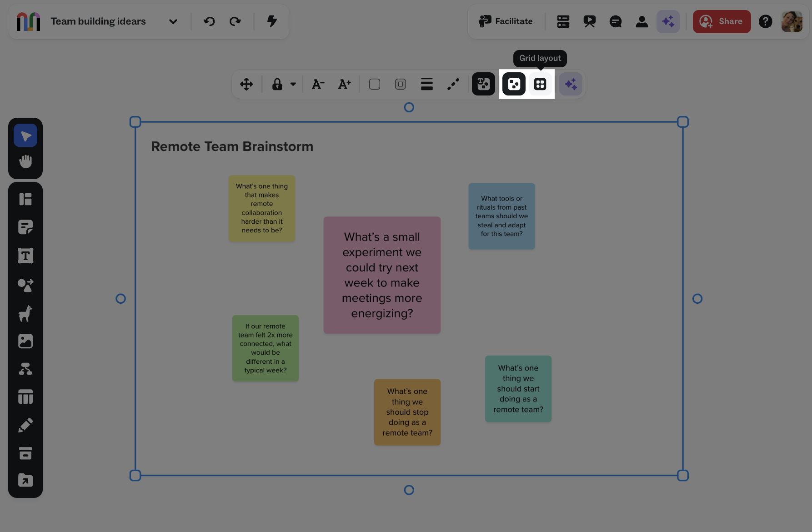The width and height of the screenshot is (812, 532).
Task: Select the hand pan tool
Action: coord(25,161)
